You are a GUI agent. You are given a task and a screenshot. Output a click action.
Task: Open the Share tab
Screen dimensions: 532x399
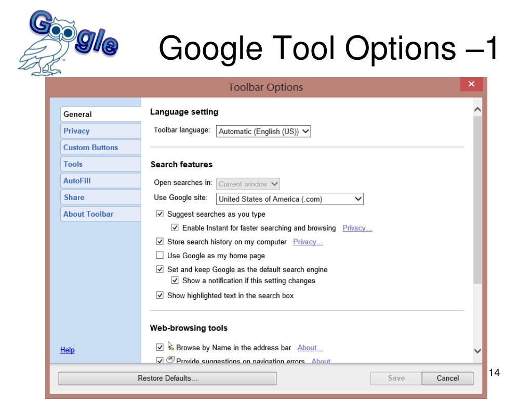101,197
